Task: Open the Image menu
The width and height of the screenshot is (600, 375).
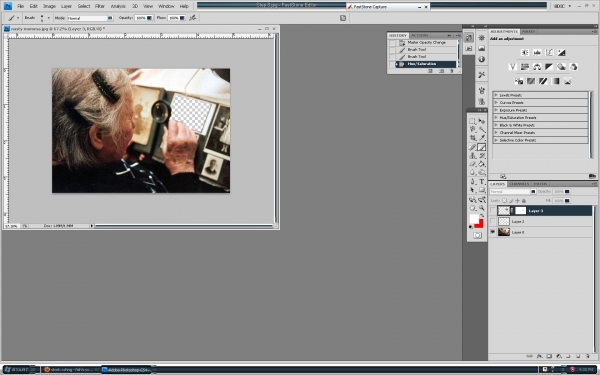Action: tap(49, 6)
